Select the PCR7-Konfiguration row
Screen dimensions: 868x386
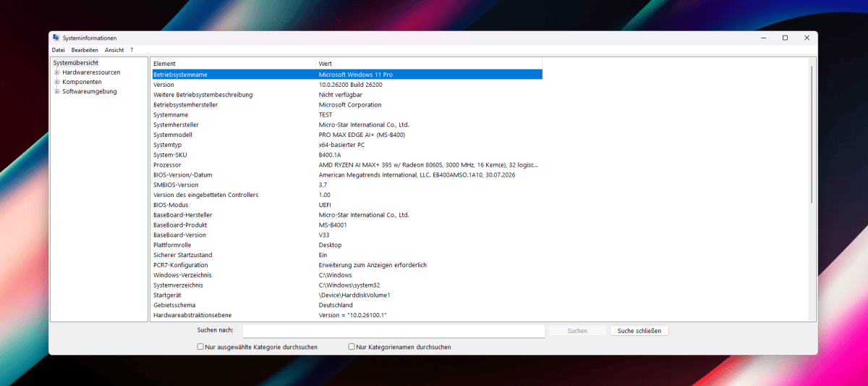346,265
